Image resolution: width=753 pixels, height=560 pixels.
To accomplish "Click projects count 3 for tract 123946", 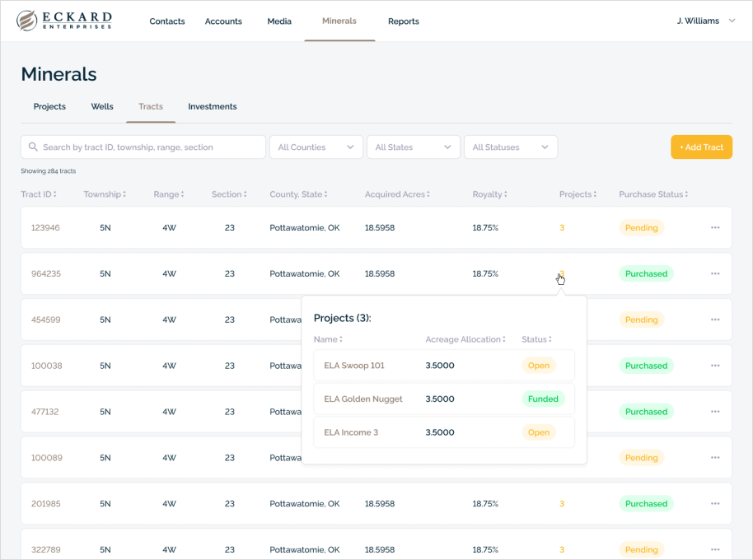I will 561,227.
